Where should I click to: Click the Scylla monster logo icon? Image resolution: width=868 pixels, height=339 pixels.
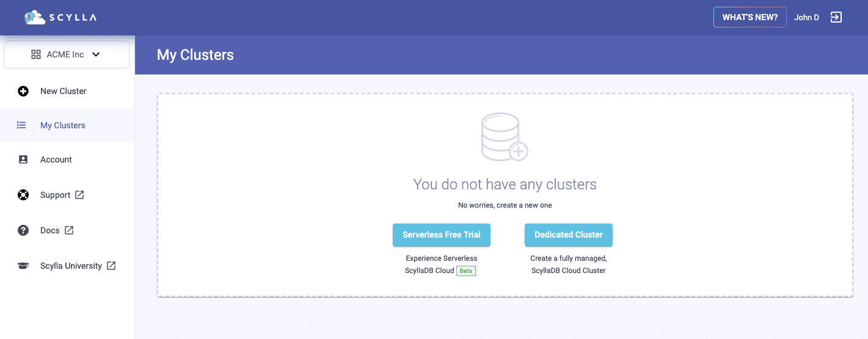35,17
